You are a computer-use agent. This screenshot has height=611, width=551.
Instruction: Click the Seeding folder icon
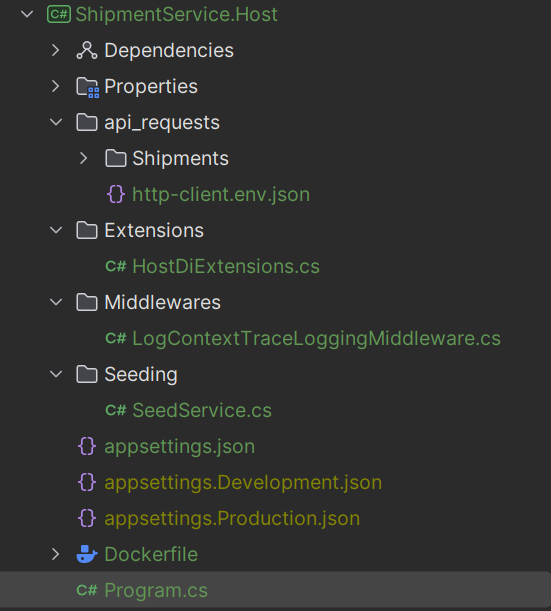coord(87,374)
